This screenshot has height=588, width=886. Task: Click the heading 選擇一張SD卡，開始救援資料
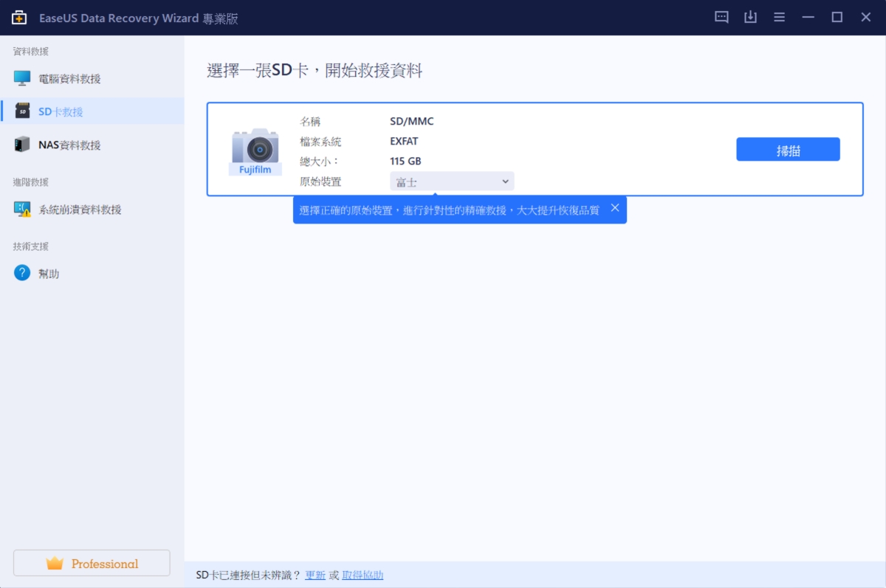[315, 71]
